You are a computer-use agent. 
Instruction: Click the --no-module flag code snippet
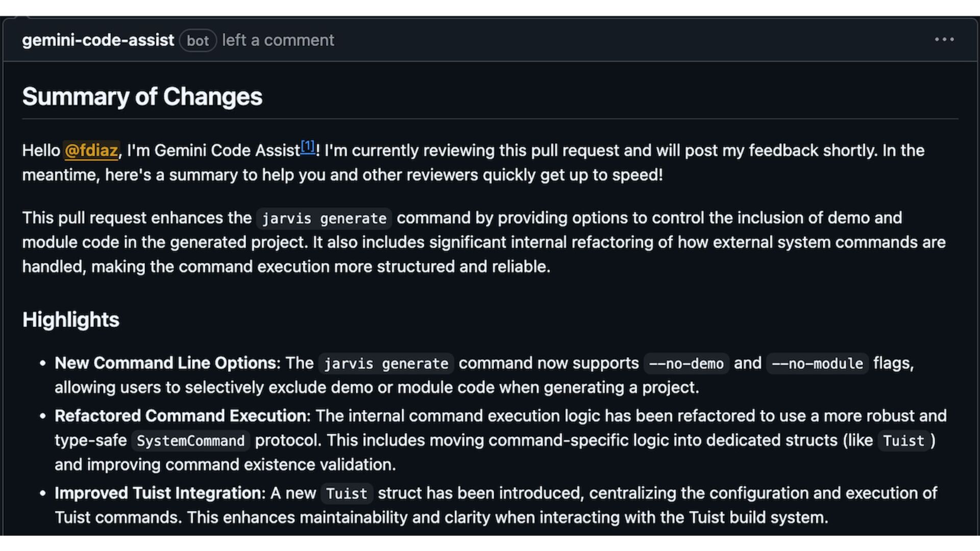click(817, 364)
